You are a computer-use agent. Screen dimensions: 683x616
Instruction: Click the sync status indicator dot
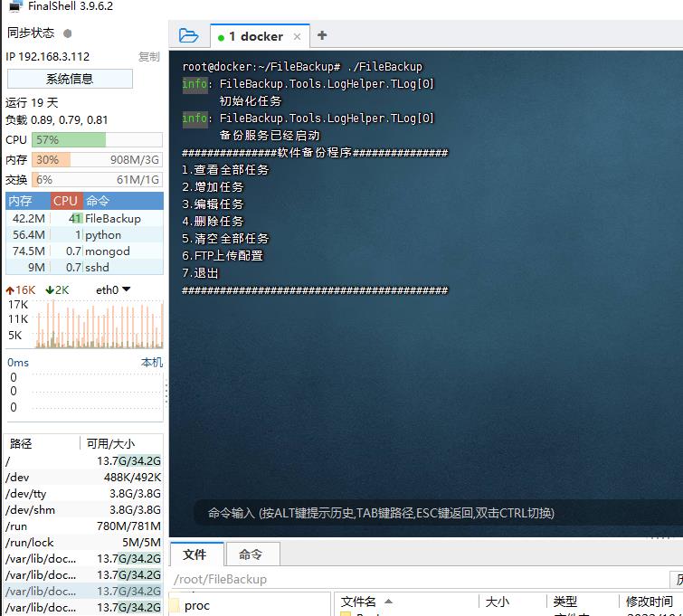tap(67, 33)
